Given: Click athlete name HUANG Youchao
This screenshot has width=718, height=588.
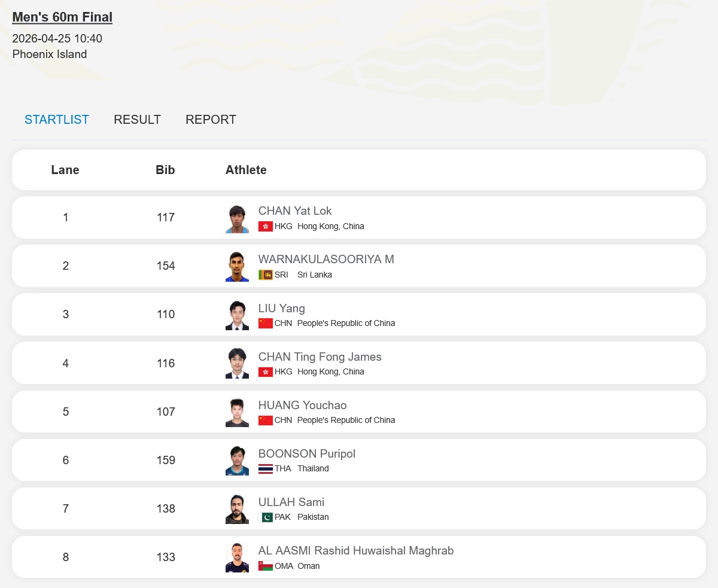Looking at the screenshot, I should point(302,406).
